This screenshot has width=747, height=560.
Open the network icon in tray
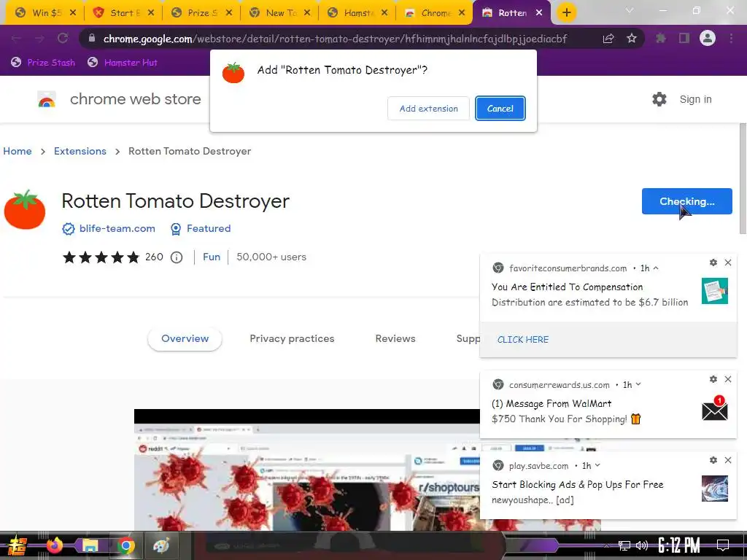click(x=624, y=545)
